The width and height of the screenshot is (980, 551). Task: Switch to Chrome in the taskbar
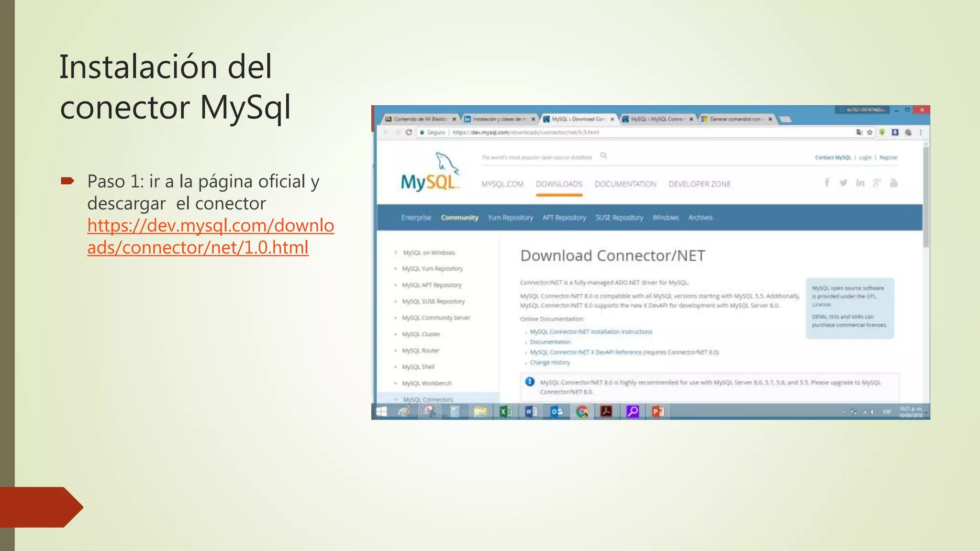(x=582, y=412)
